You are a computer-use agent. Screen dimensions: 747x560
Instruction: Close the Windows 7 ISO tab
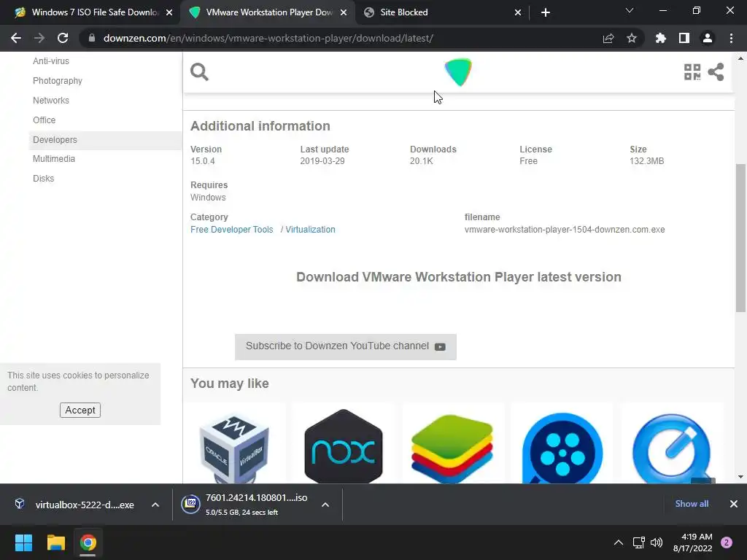(x=169, y=12)
